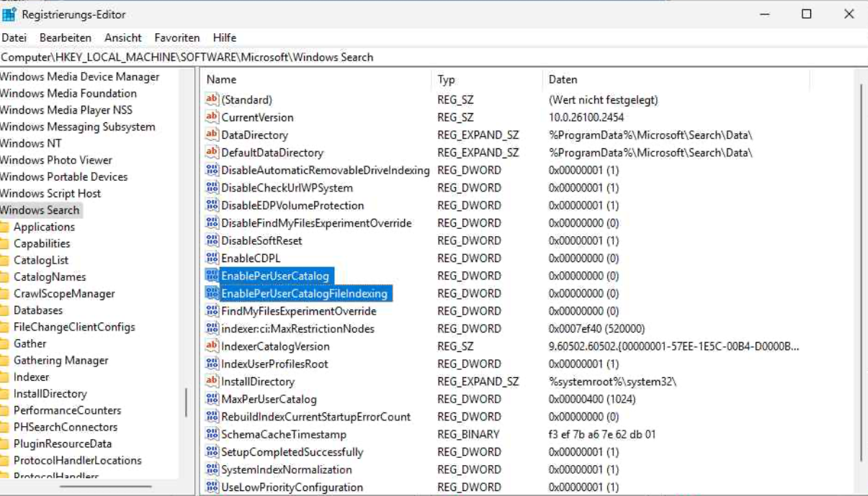The height and width of the screenshot is (496, 868).
Task: Click the SchemaCacheTimestamp binary icon
Action: click(212, 434)
